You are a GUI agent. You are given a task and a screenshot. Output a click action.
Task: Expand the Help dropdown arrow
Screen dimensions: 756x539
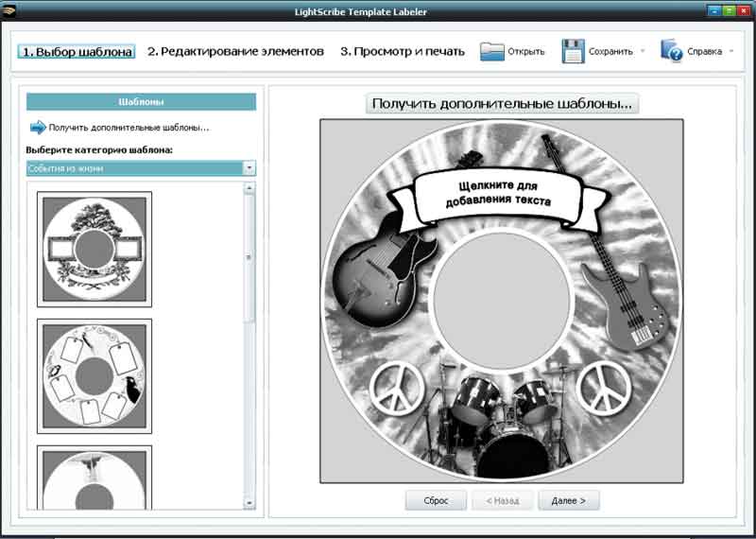[x=731, y=51]
